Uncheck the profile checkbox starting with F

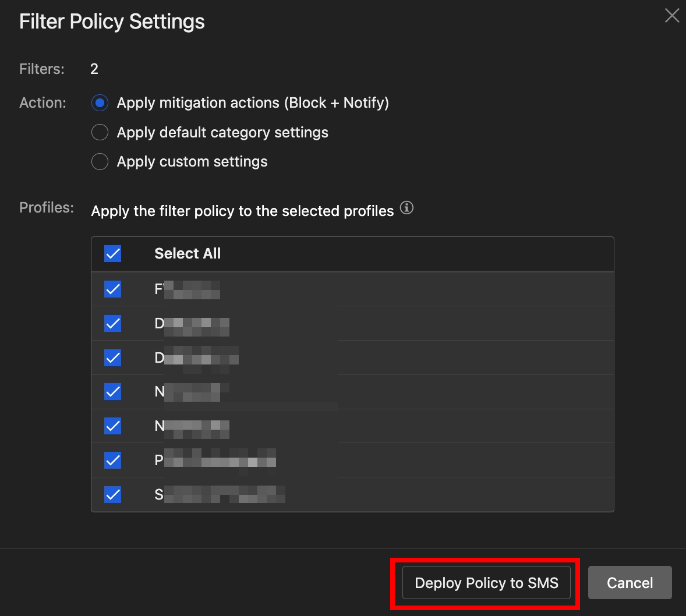point(112,289)
